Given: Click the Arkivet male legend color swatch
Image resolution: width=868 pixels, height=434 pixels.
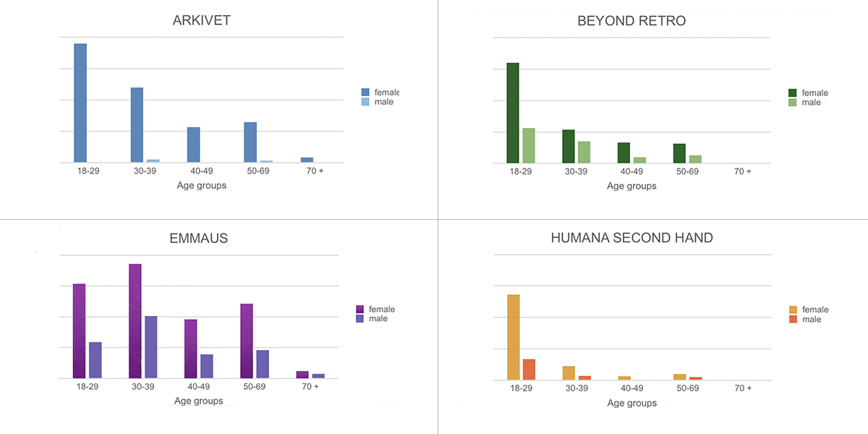Looking at the screenshot, I should pyautogui.click(x=365, y=102).
